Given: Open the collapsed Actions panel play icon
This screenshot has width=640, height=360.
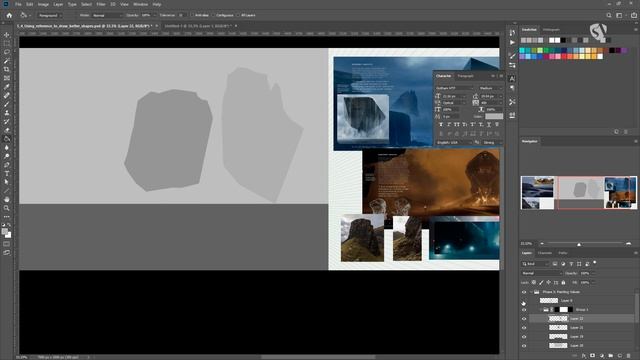Looking at the screenshot, I should pos(512,42).
